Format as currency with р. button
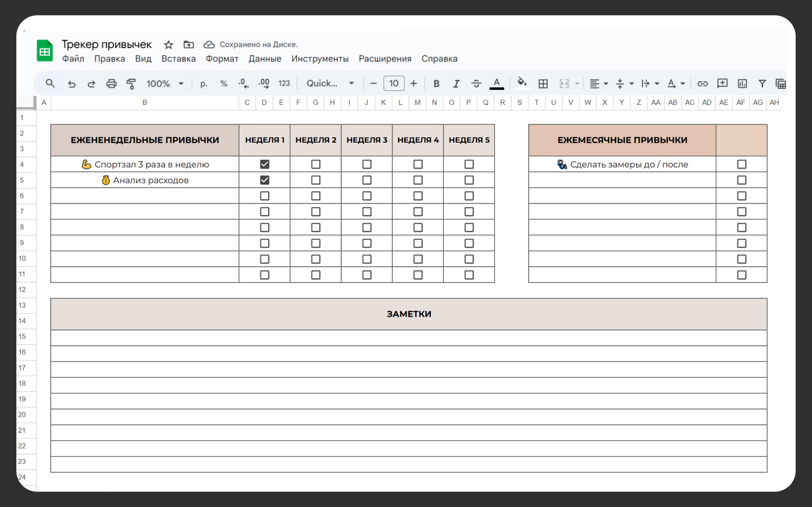Screen dimensions: 812x507 point(203,84)
